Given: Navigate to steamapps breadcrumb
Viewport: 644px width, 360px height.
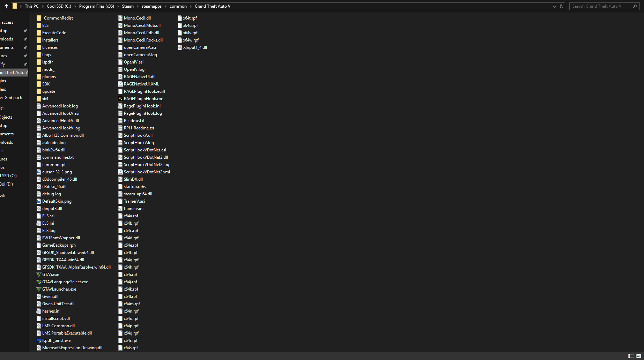Looking at the screenshot, I should pos(151,6).
